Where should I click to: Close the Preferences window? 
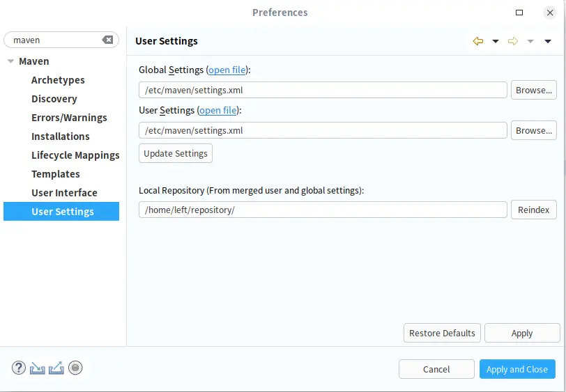pyautogui.click(x=550, y=13)
